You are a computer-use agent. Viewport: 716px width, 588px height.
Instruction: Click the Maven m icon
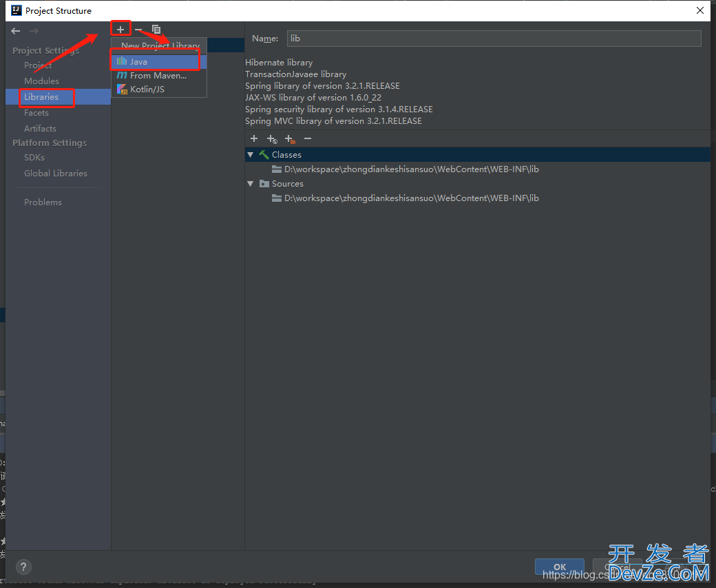[121, 75]
